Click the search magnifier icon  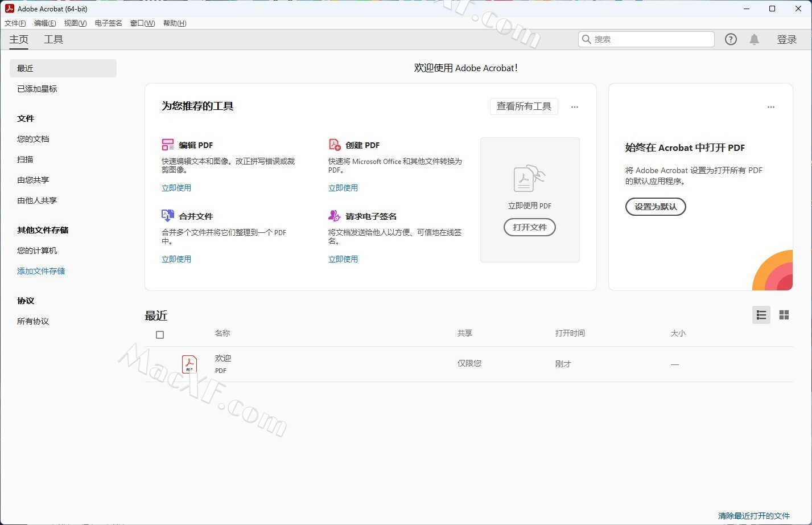pos(587,39)
